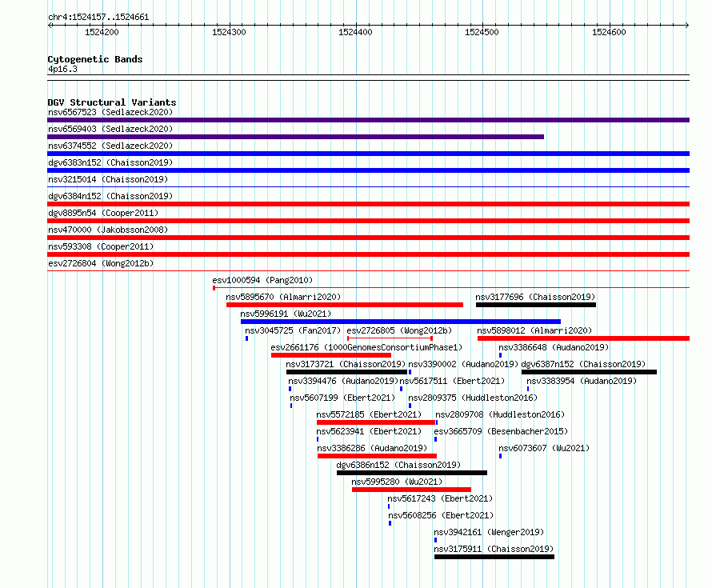Click the 1524200 ruler position label
This screenshot has width=712, height=588.
[x=102, y=32]
